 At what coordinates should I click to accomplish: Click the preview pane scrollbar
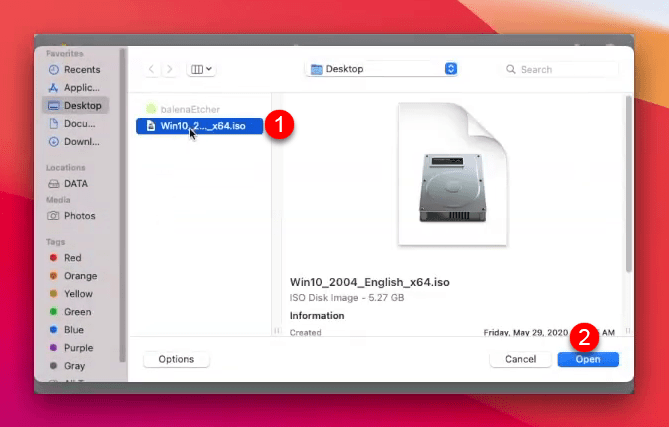[x=628, y=183]
